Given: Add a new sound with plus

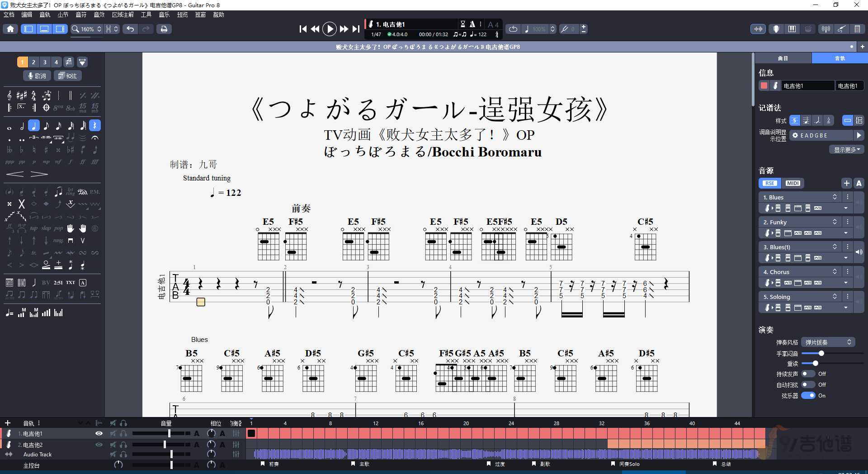Looking at the screenshot, I should (847, 183).
